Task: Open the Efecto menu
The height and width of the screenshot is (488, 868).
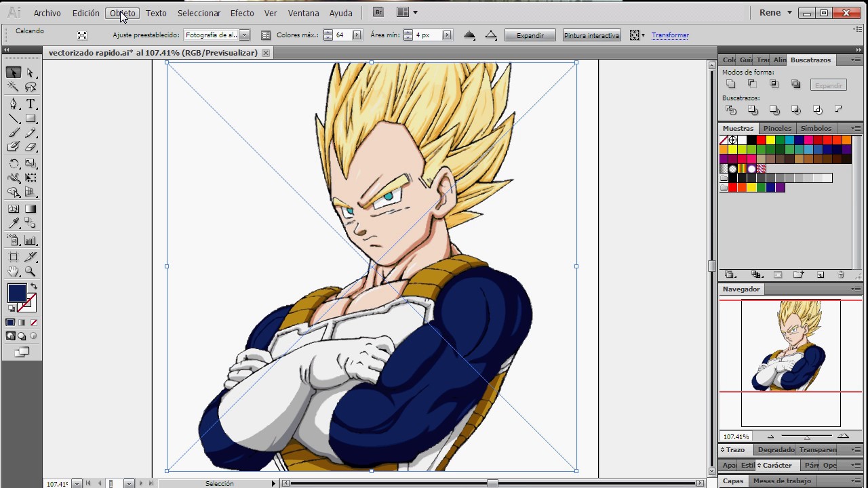Action: click(x=242, y=13)
